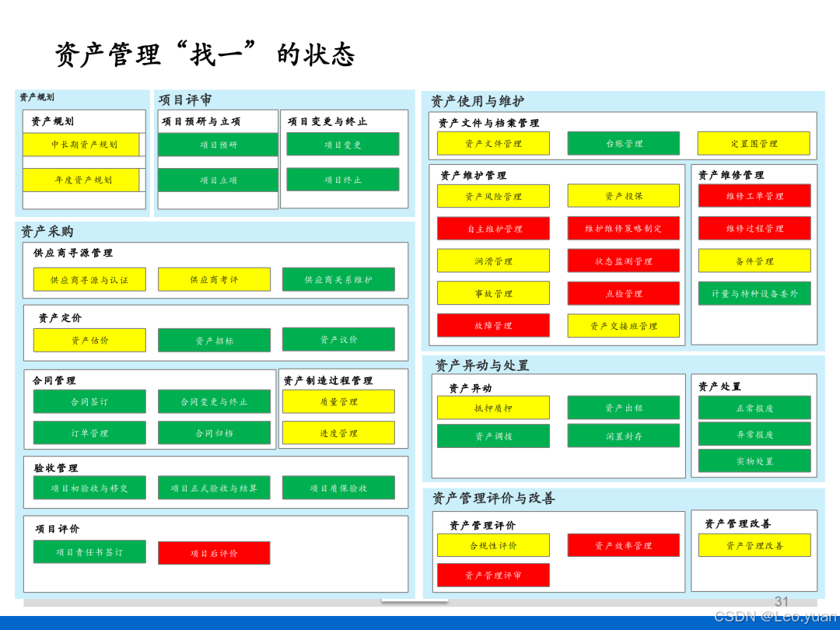Select the 年度资产规划 box
The width and height of the screenshot is (840, 630).
82,180
